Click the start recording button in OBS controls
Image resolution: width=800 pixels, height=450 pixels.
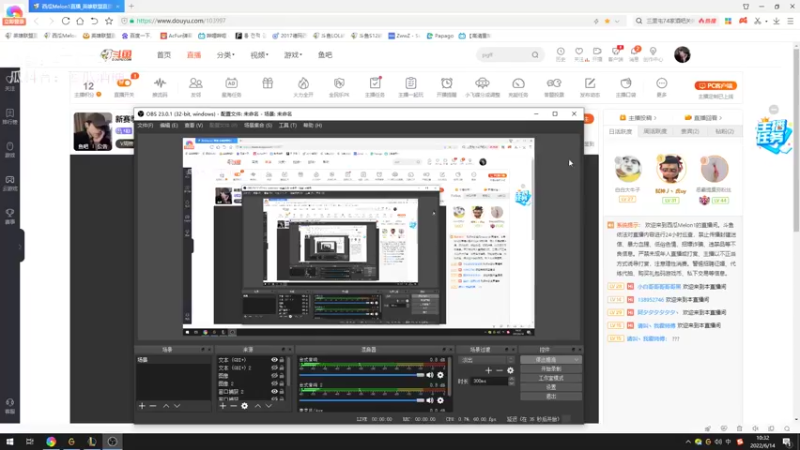click(x=551, y=369)
